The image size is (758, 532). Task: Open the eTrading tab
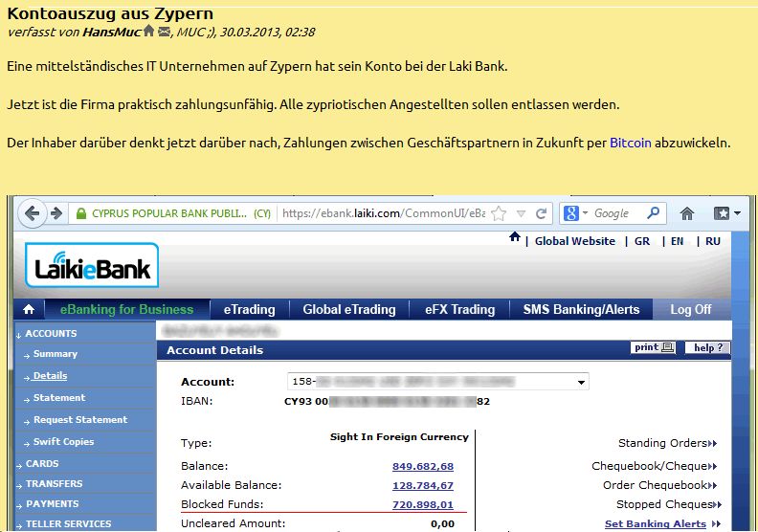pos(250,309)
